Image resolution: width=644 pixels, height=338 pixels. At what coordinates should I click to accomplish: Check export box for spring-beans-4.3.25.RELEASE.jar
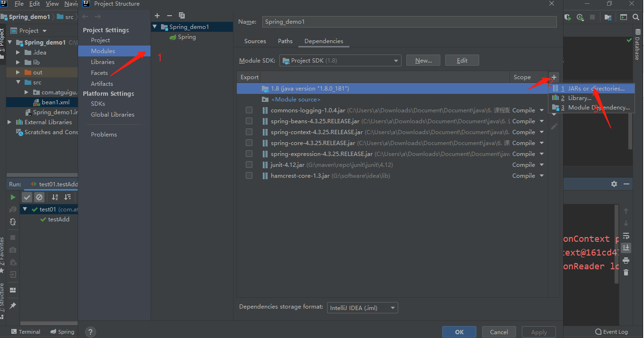[249, 121]
